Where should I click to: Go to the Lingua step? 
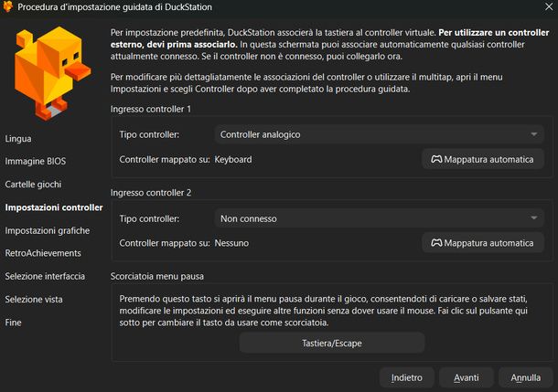(18, 139)
